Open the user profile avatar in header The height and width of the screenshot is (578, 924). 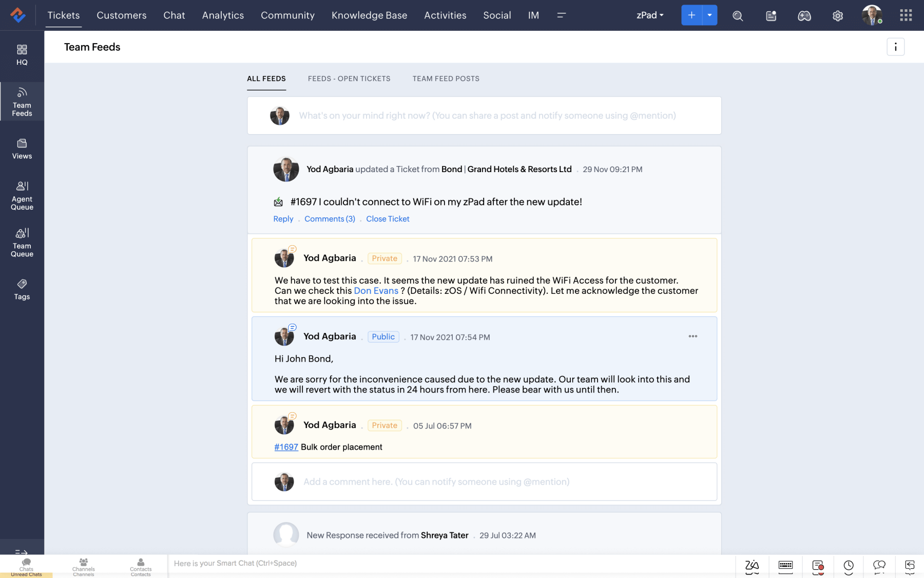pyautogui.click(x=872, y=15)
